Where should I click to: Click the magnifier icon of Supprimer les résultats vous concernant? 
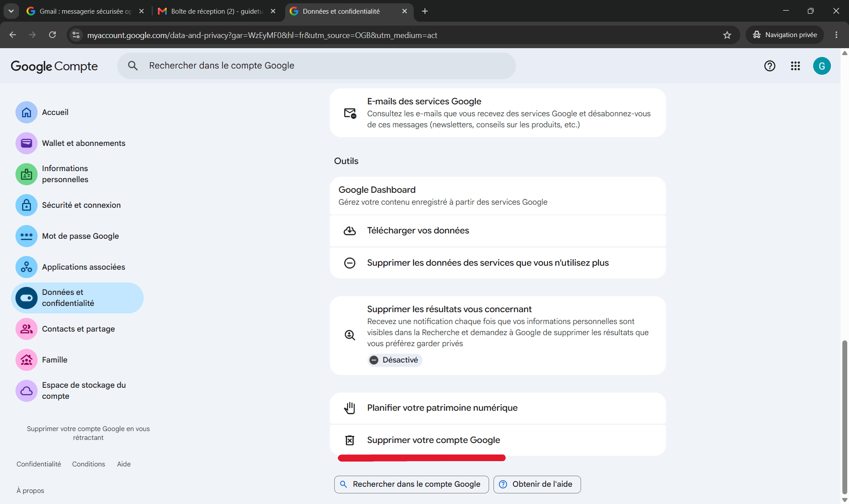pyautogui.click(x=350, y=335)
